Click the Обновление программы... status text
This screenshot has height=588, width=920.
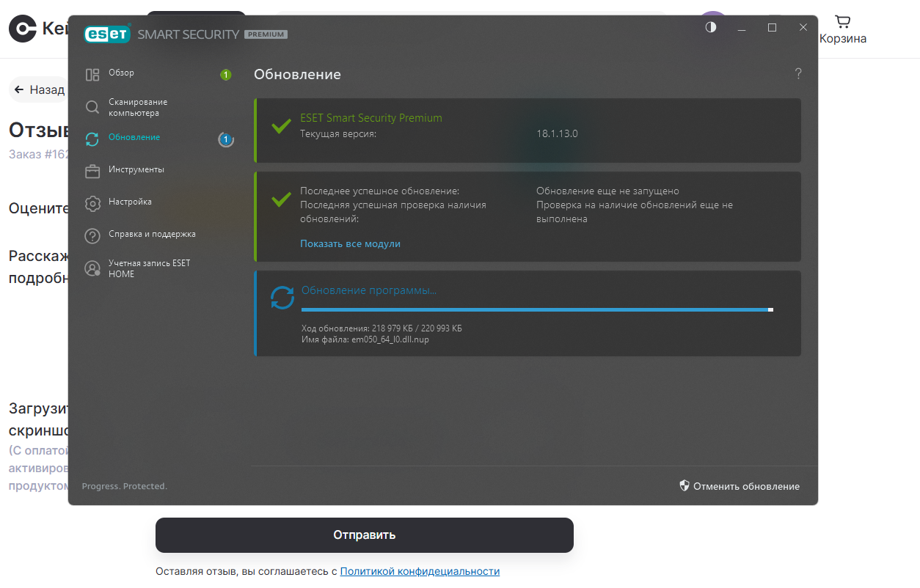(x=369, y=290)
